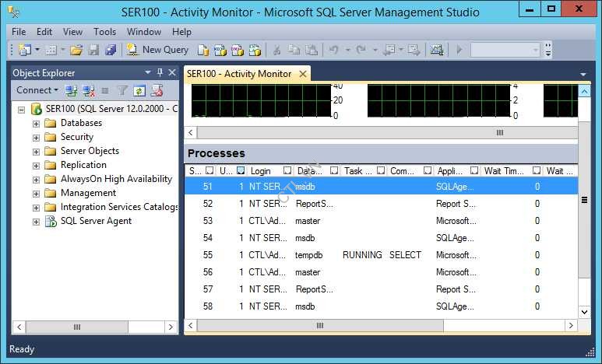Close the SER100 - Activity Monitor tab

[303, 74]
